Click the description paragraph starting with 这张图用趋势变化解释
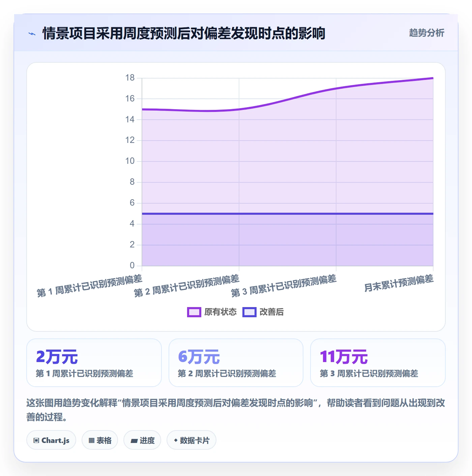Viewport: 472px width, 476px height. point(236,410)
